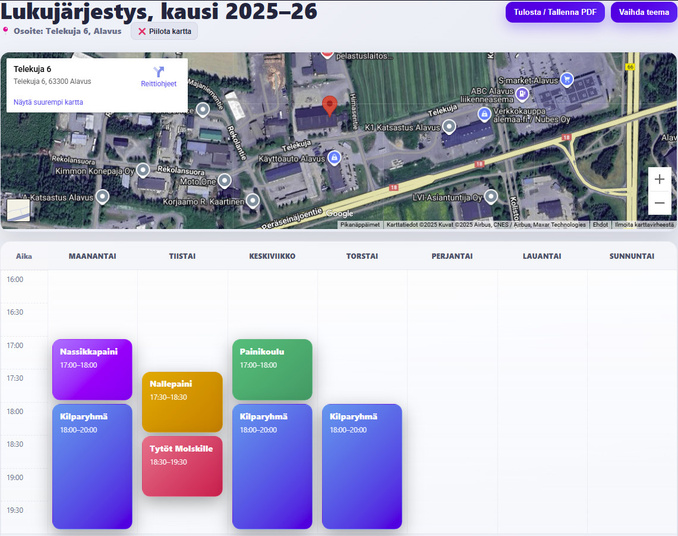Viewport: 678px width, 536px height.
Task: Click the KESKIVIIKKO column header
Action: tap(272, 256)
